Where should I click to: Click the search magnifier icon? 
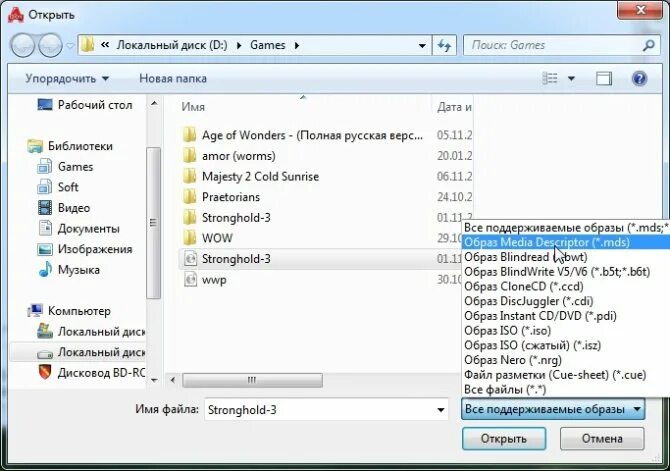pos(648,45)
